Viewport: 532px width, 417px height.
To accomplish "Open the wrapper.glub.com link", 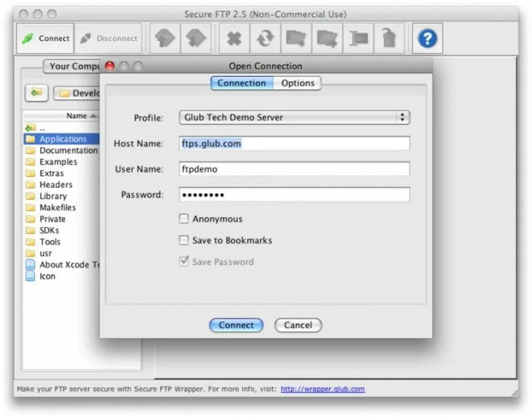I will [x=323, y=389].
